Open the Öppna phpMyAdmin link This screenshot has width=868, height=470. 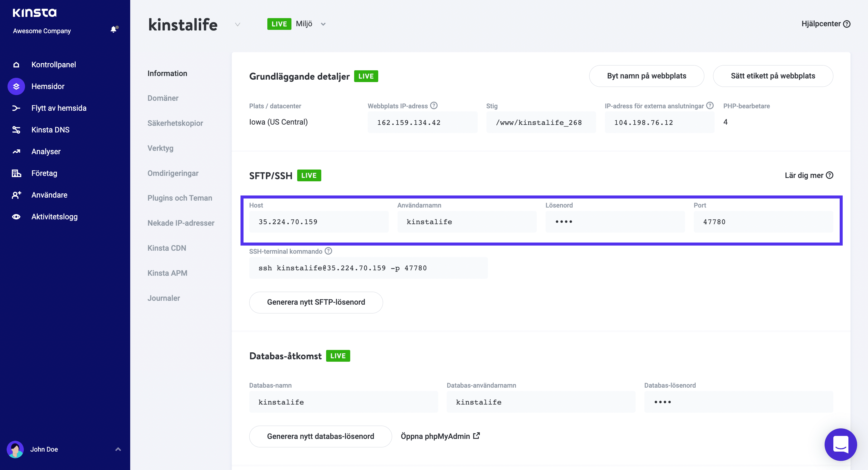click(x=440, y=436)
